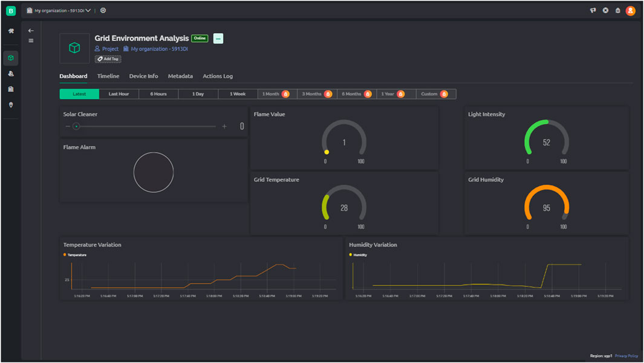Open the announcements megaphone icon
644x363 pixels.
[593, 10]
